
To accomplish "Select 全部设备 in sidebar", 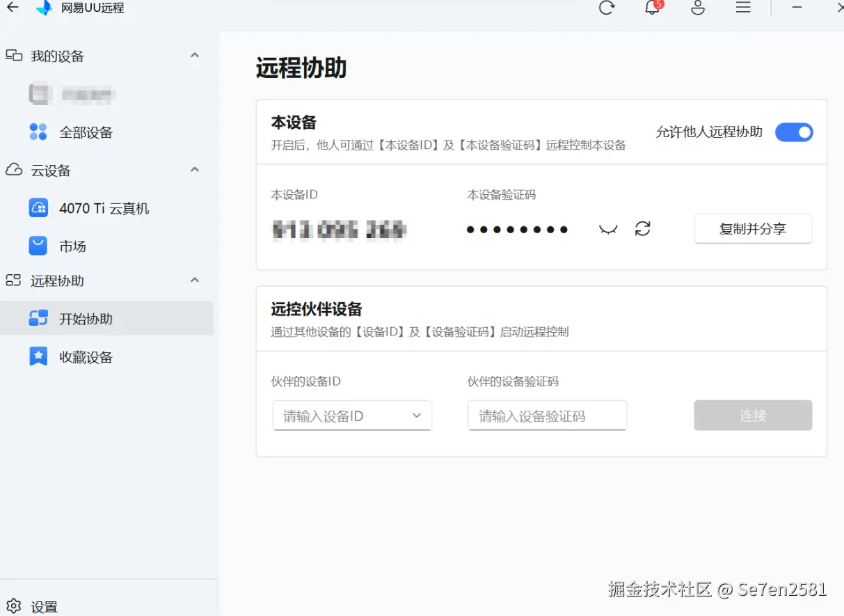I will tap(107, 132).
